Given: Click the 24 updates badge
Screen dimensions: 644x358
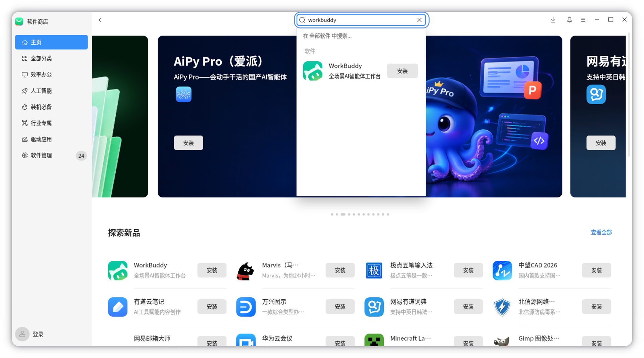Looking at the screenshot, I should tap(81, 156).
